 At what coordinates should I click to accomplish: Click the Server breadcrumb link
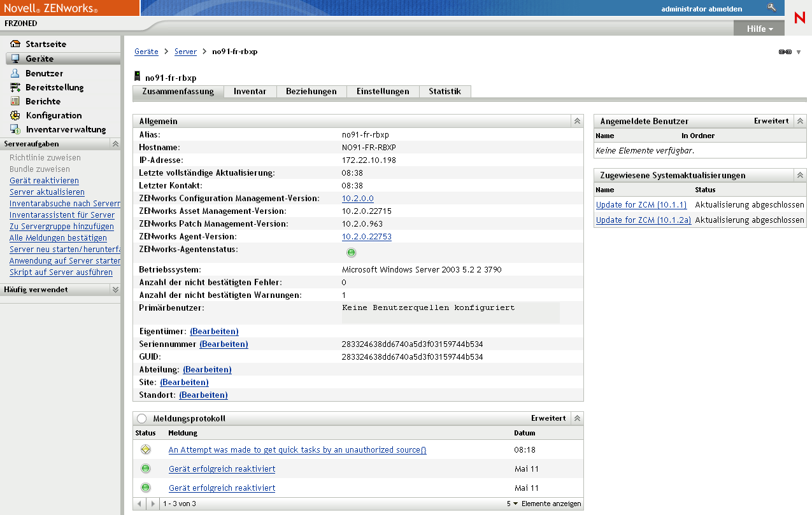click(185, 52)
